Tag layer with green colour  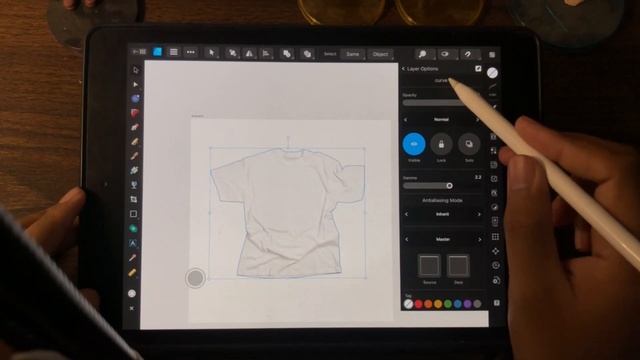click(x=448, y=304)
